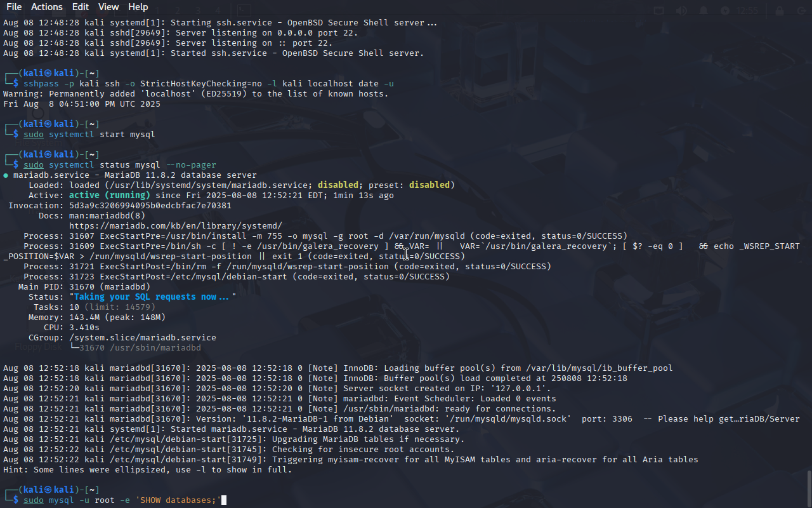The image size is (812, 508).
Task: Click the 'man:mariadbd(8)' Docs entry
Action: (107, 215)
